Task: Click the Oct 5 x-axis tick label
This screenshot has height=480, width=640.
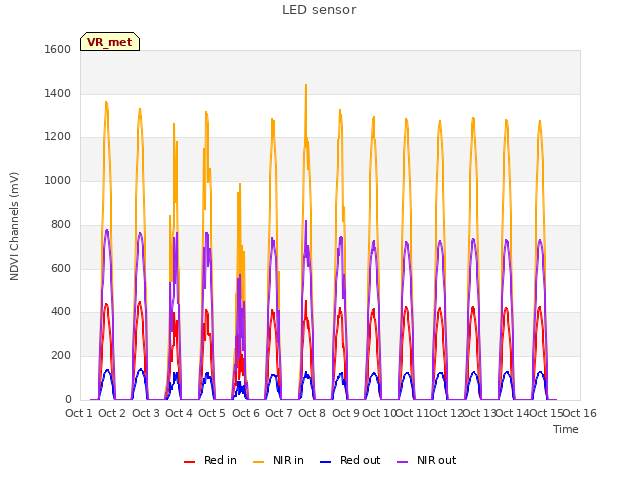Action: 212,413
